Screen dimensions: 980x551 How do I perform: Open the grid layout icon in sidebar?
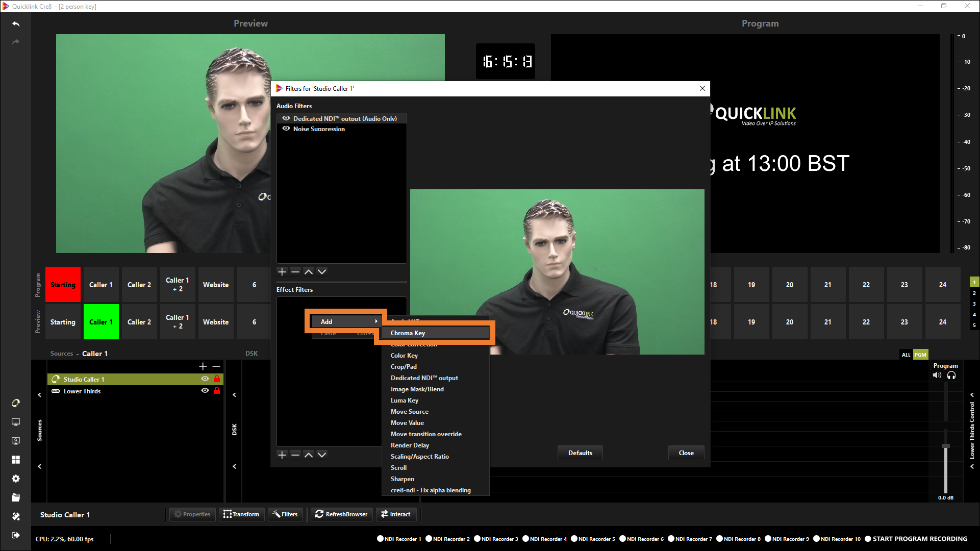(16, 460)
